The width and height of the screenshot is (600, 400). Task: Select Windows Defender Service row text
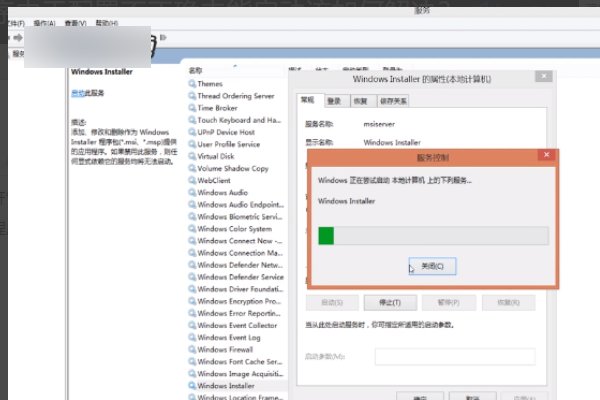pyautogui.click(x=240, y=277)
